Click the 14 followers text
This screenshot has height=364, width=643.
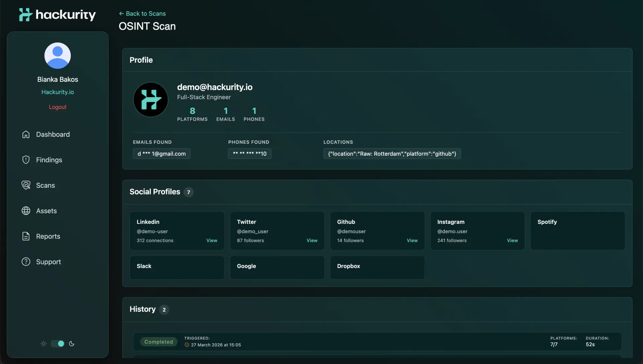coord(350,241)
